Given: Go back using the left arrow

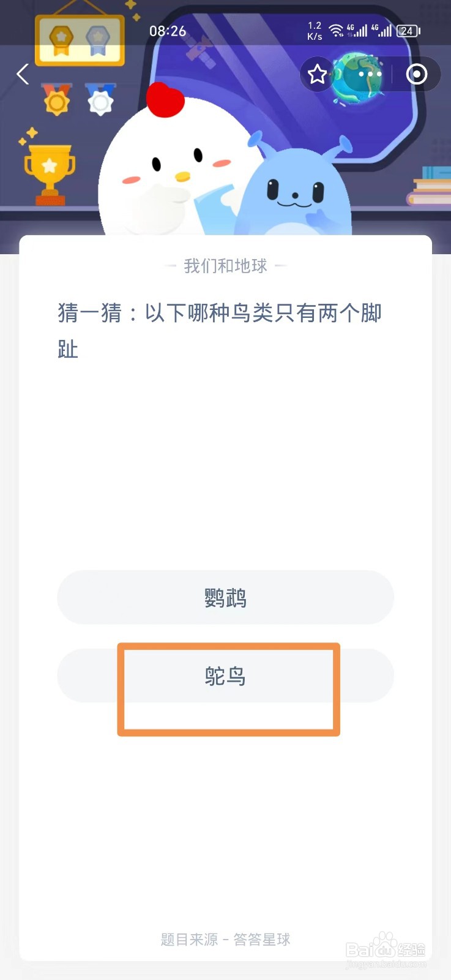Looking at the screenshot, I should (23, 74).
